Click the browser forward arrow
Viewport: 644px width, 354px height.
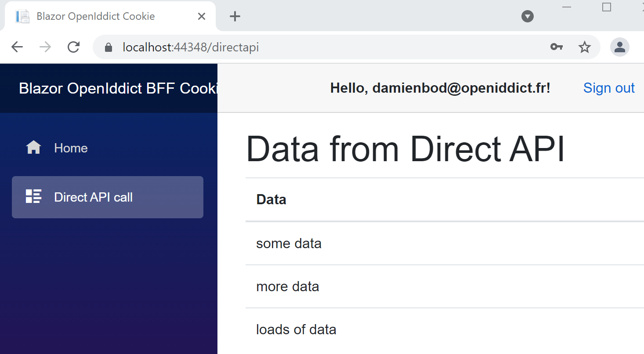click(x=45, y=47)
